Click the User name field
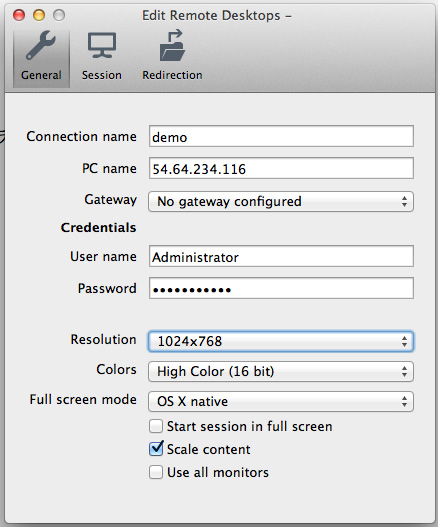 point(281,256)
